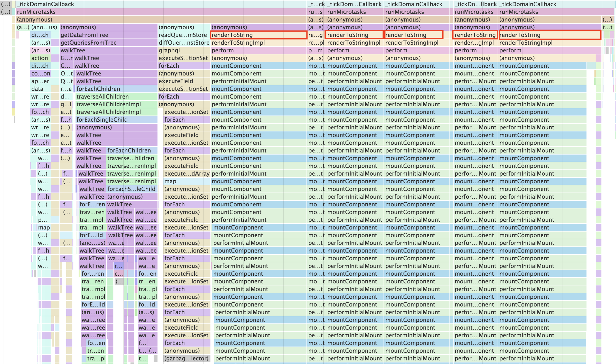616x364 pixels.
Task: Select the leftmost highlighted renderToString frame
Action: tap(258, 35)
